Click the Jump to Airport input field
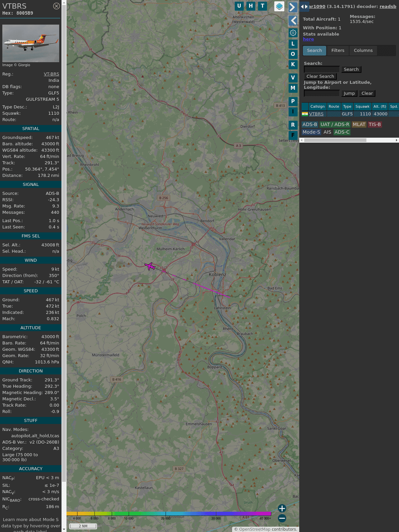The height and width of the screenshot is (532, 399). 322,93
